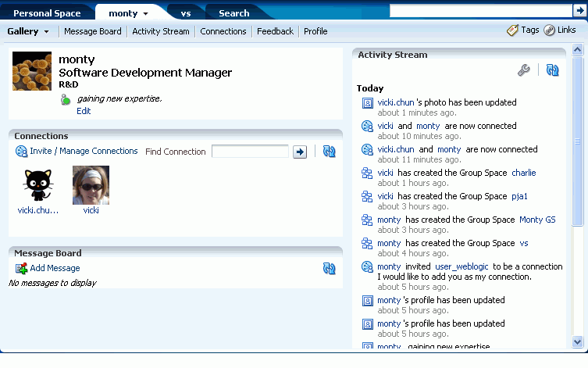Click monty's status presence icon
Screen dimensions: 588x368
66,99
